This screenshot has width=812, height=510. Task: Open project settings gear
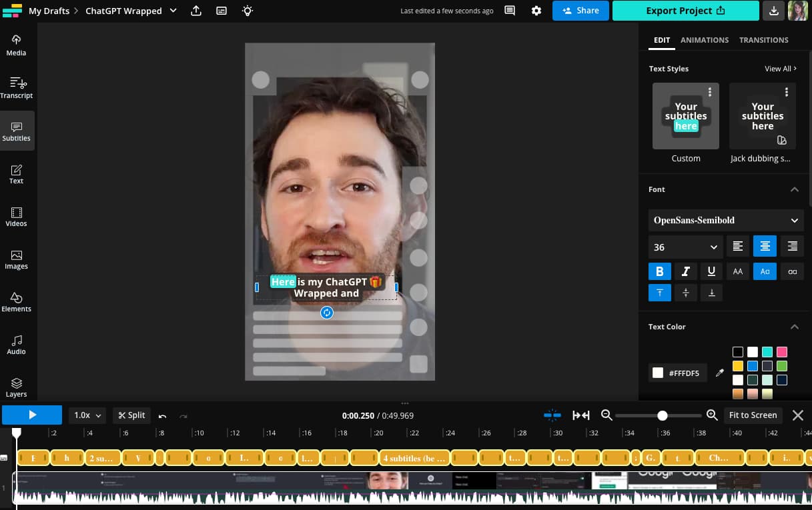536,11
